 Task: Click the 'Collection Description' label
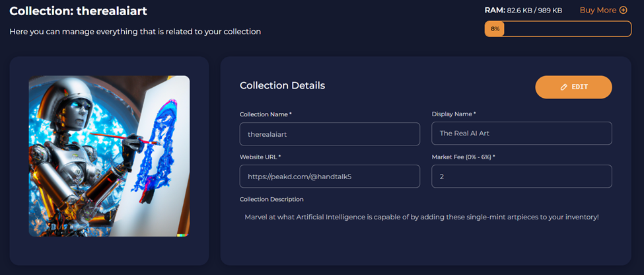pyautogui.click(x=271, y=200)
